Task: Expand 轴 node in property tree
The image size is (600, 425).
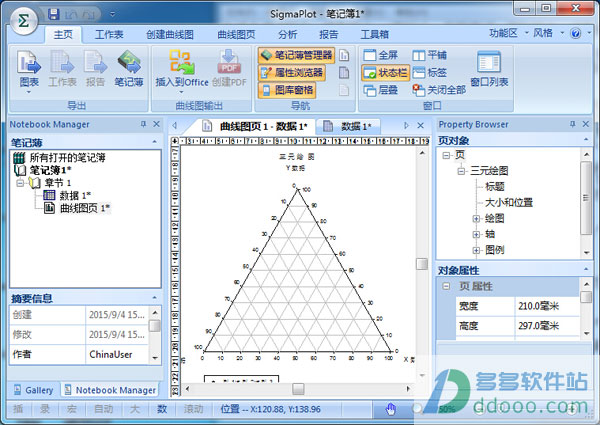Action: pos(476,234)
